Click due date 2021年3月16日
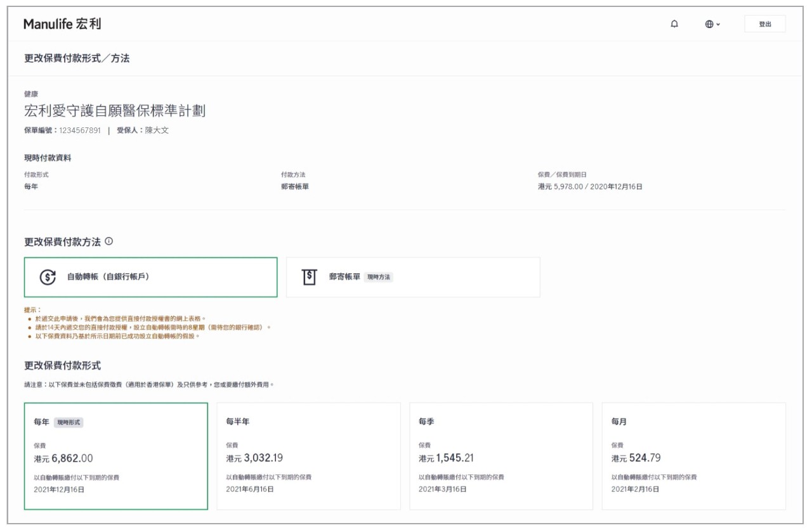 tap(443, 489)
